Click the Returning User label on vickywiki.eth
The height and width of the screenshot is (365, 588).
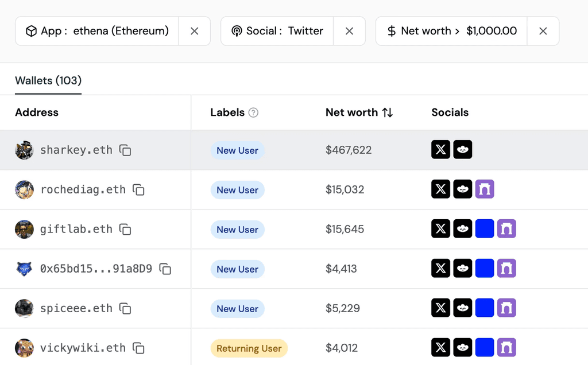point(249,348)
